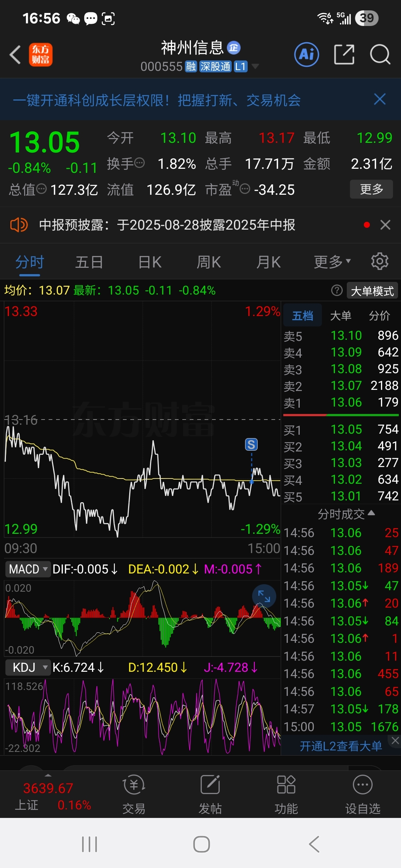The width and height of the screenshot is (401, 868).
Task: Select the 大单 tab
Action: pyautogui.click(x=340, y=316)
